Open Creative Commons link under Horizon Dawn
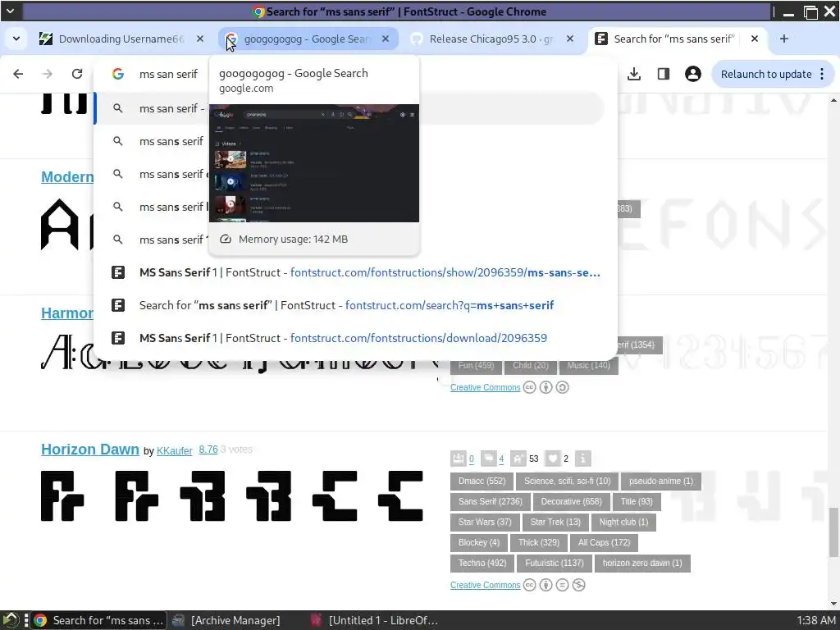This screenshot has height=630, width=840. (486, 585)
